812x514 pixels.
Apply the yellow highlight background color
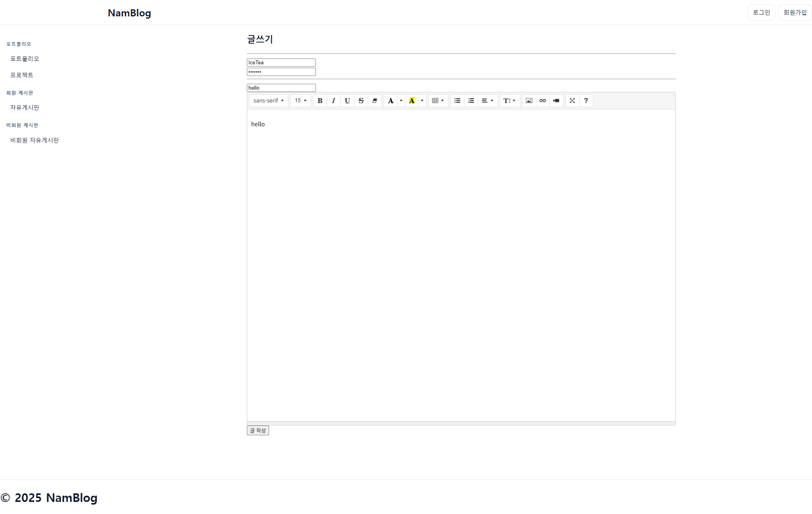(411, 101)
